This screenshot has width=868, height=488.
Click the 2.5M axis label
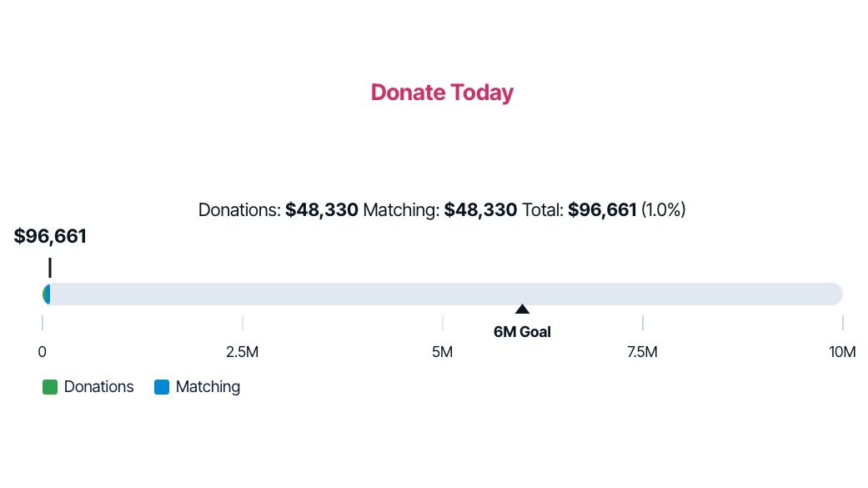pyautogui.click(x=243, y=352)
